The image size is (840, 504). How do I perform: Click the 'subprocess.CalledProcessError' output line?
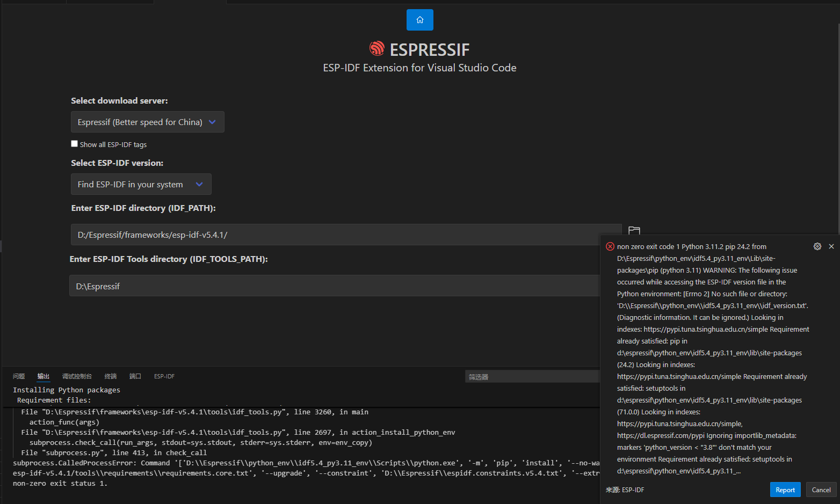306,463
